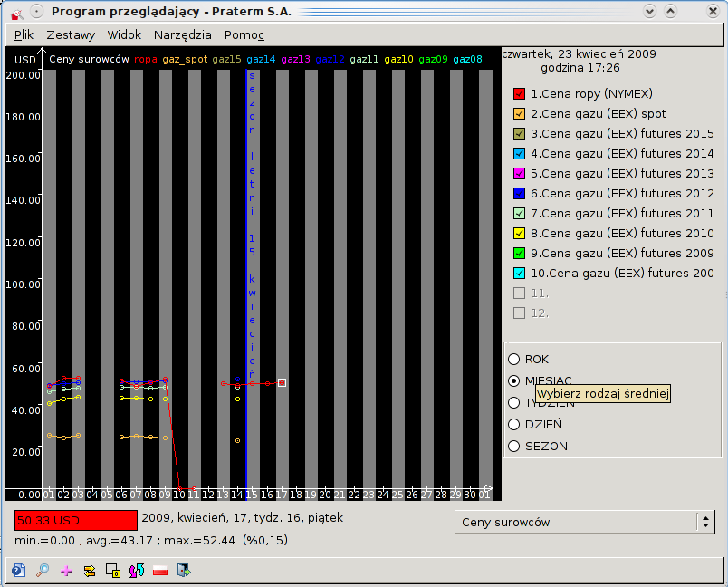Click the 200.00 value on USD axis

24,75
